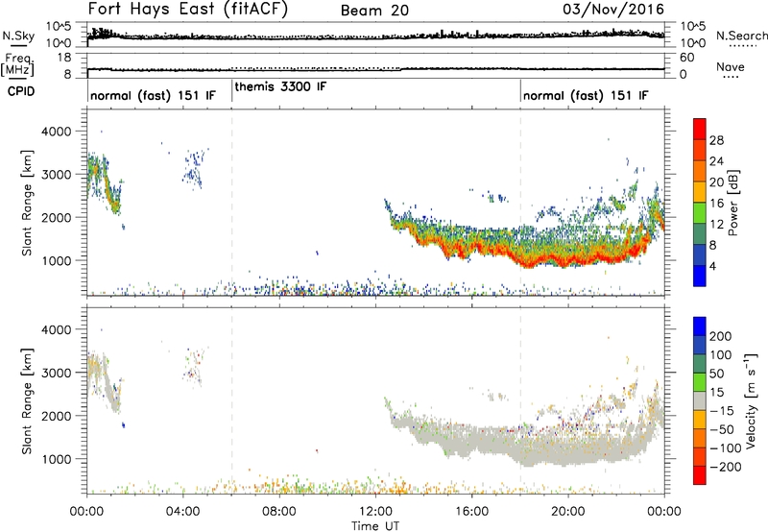This screenshot has width=768, height=532.
Task: Click the 'Time UT' axis label
Action: point(375,526)
